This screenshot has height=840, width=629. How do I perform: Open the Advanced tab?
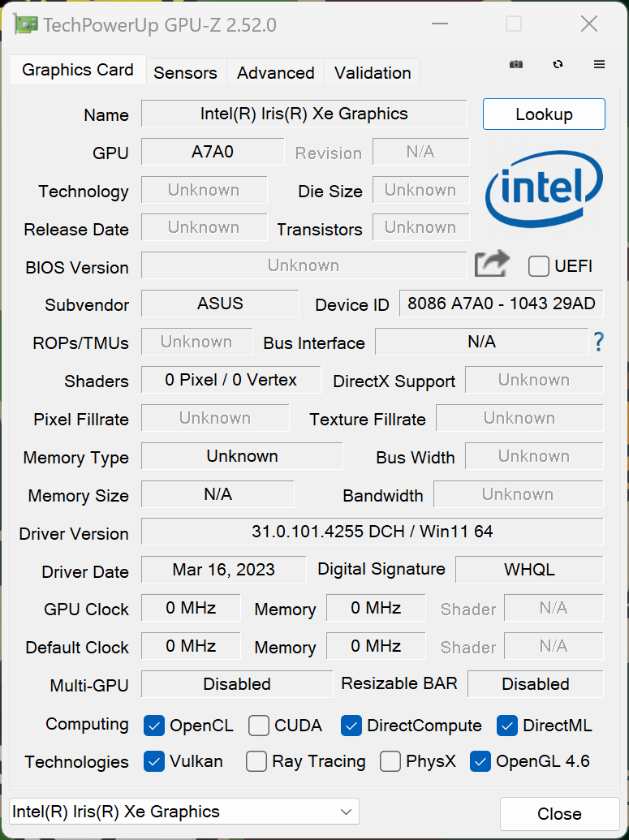pos(275,72)
